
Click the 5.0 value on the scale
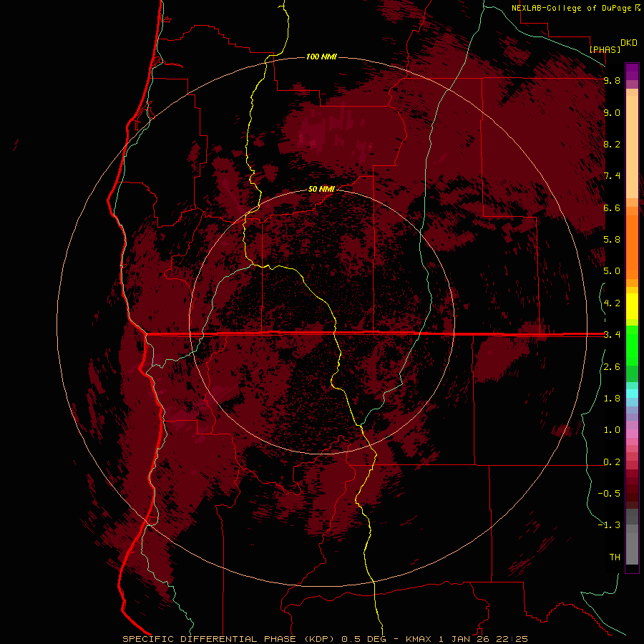(x=612, y=271)
